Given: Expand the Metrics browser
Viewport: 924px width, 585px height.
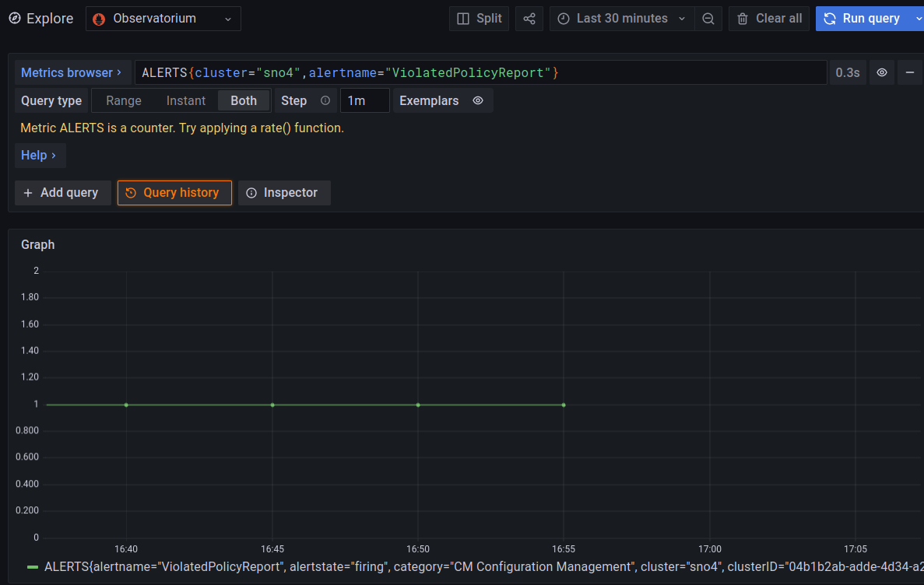Looking at the screenshot, I should pyautogui.click(x=71, y=72).
